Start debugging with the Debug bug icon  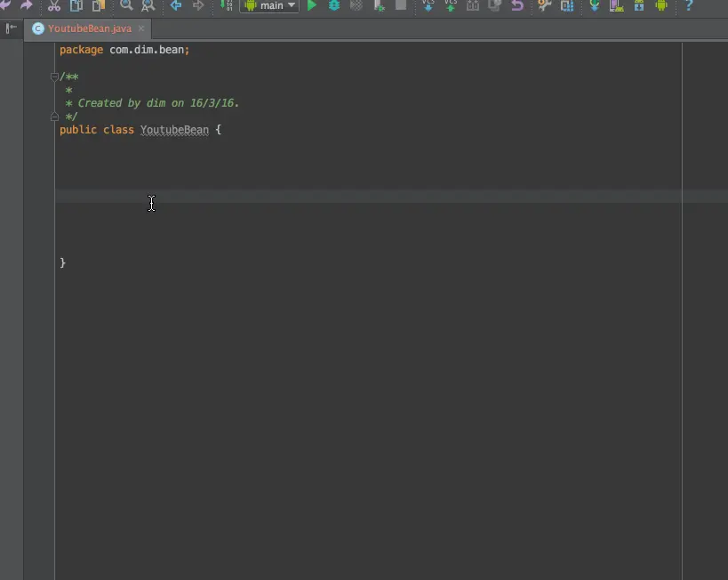pyautogui.click(x=334, y=5)
